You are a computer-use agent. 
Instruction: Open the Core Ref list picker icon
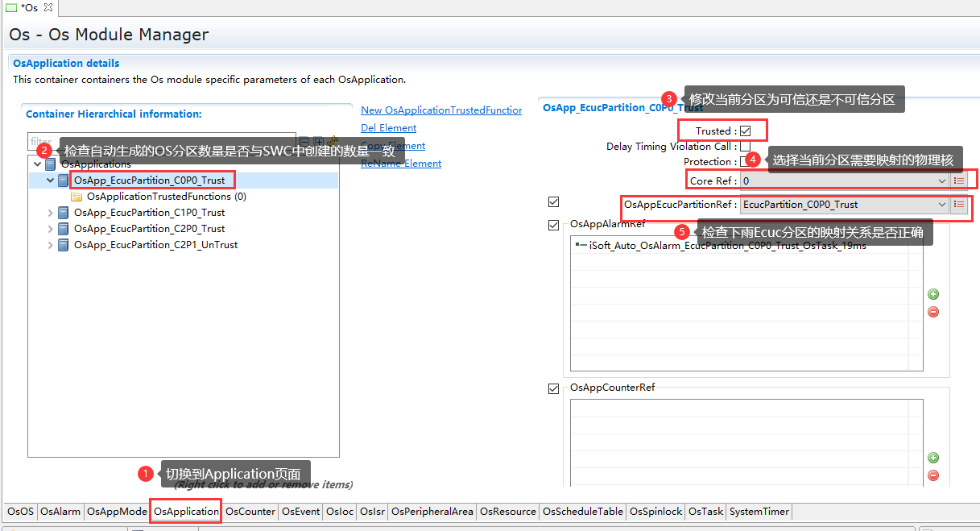958,181
